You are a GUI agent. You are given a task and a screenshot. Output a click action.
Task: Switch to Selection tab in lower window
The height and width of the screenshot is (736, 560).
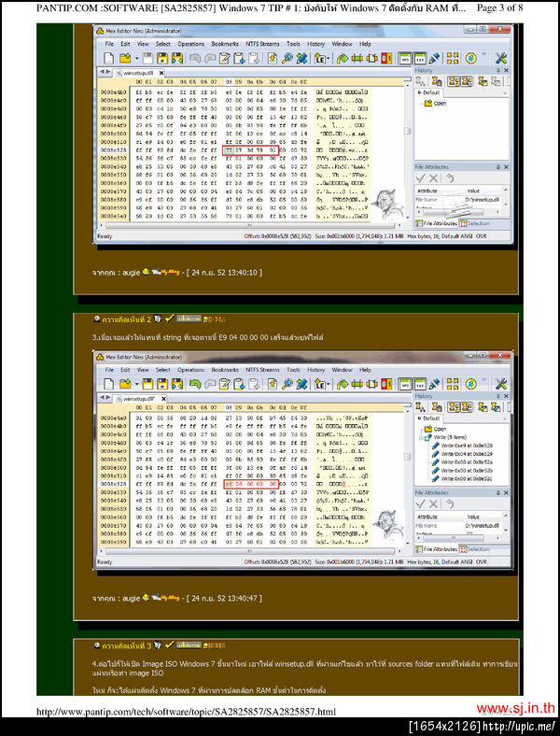coord(475,549)
